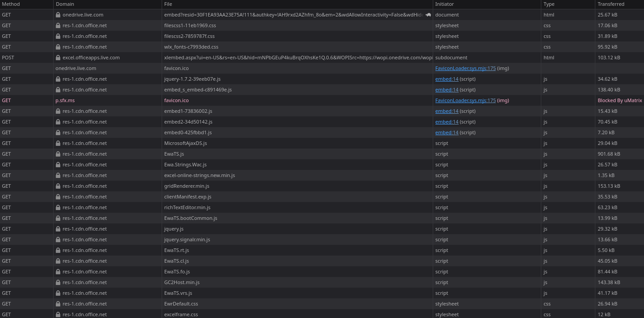The height and width of the screenshot is (318, 644).
Task: Click the lock icon in the excelframe.css row
Action: click(x=58, y=314)
